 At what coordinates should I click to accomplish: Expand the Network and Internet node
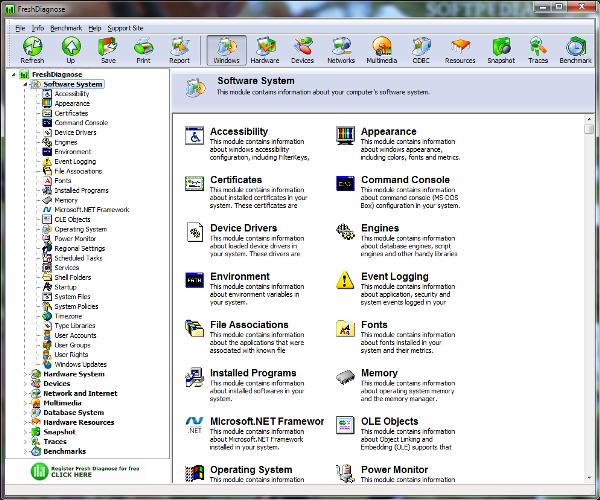25,393
